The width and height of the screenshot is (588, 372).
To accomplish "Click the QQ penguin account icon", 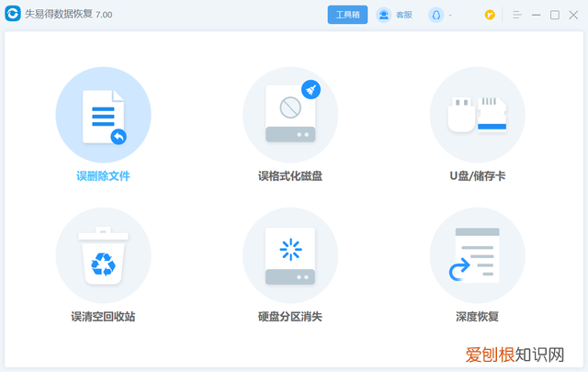I will click(x=435, y=15).
